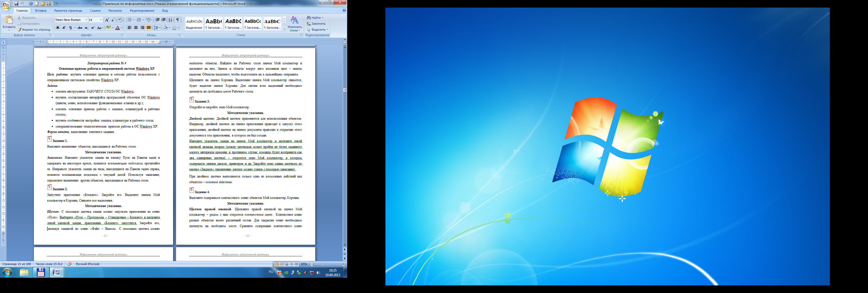
Task: Save document via Quick Access toolbar
Action: pos(16,3)
